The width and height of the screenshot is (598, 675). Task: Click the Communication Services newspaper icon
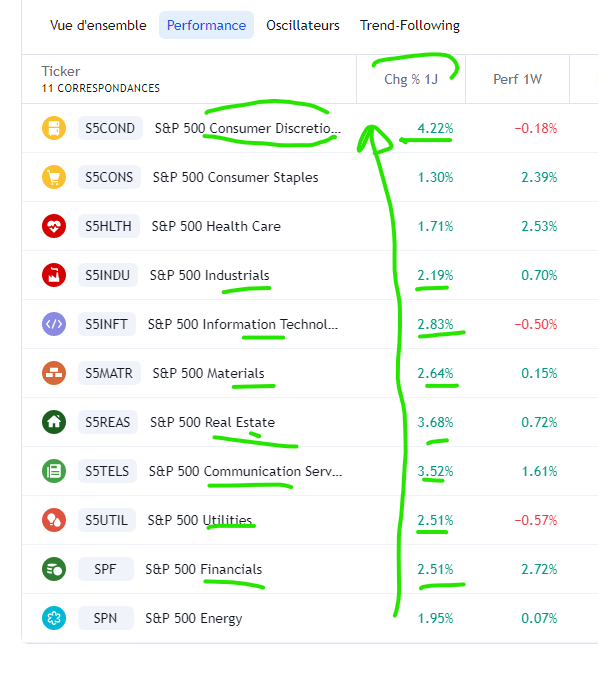tap(54, 471)
